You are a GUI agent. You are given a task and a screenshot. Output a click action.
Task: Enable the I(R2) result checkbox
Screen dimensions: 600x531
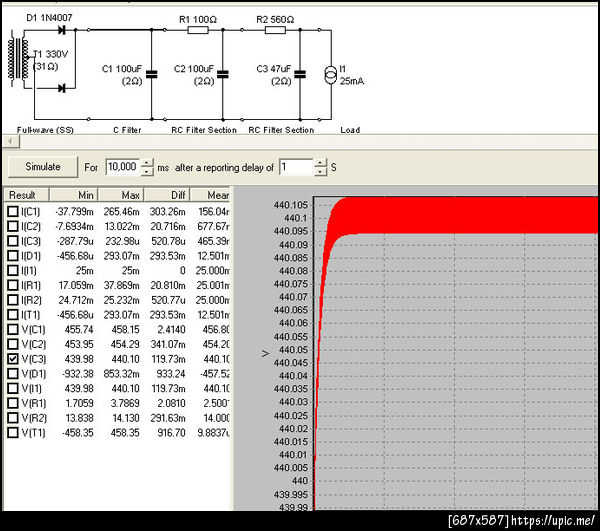click(13, 300)
